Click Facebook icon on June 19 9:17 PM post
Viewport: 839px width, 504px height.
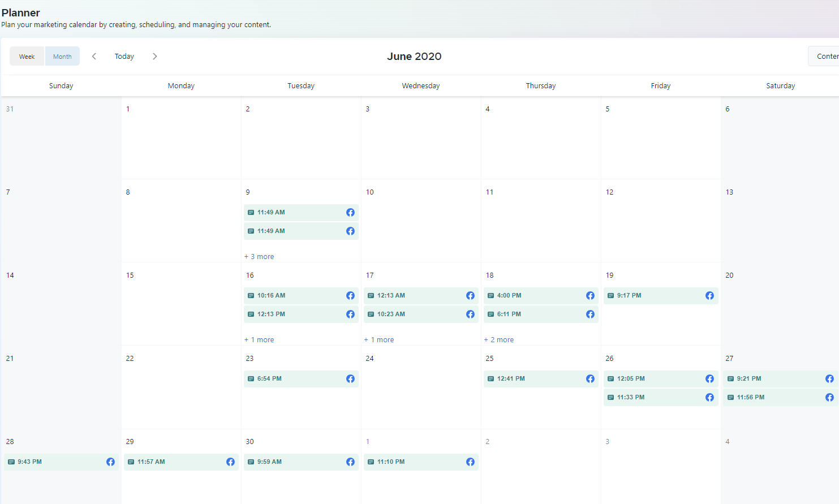[x=709, y=296]
